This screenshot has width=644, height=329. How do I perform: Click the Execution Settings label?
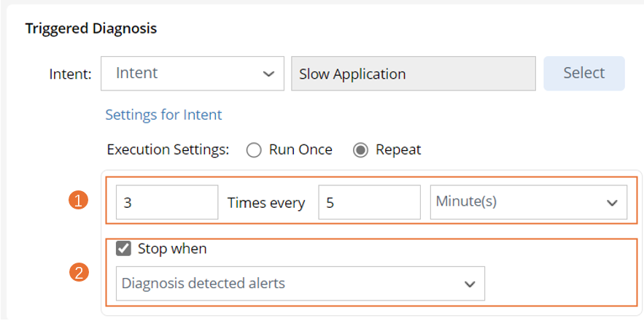pyautogui.click(x=168, y=150)
